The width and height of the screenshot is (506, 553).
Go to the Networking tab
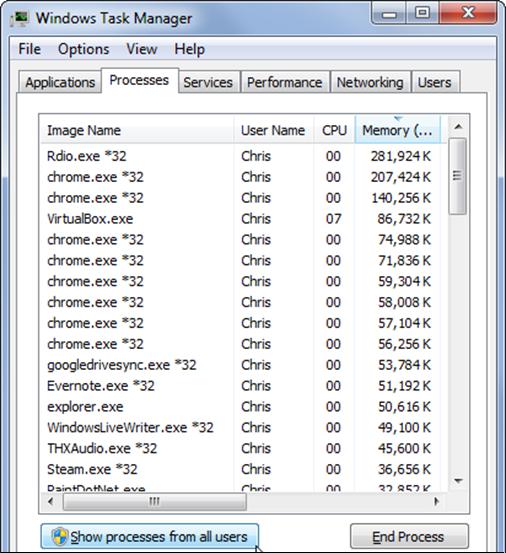[370, 82]
